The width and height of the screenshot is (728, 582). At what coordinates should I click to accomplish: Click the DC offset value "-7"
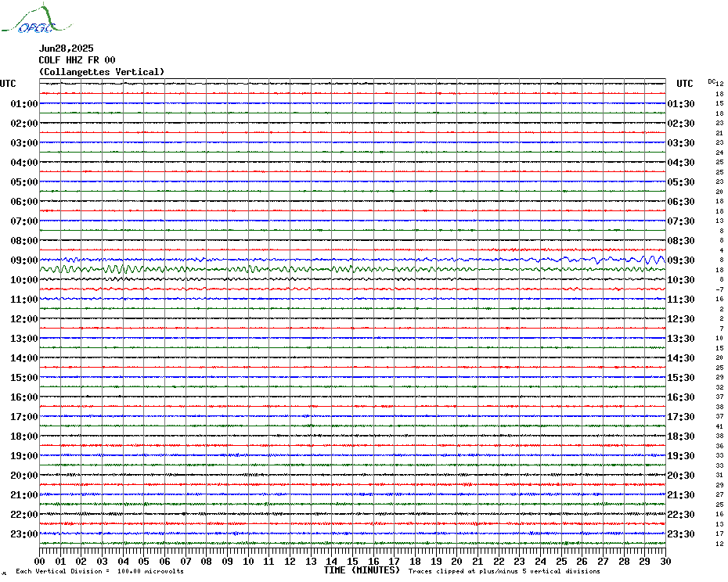point(719,289)
